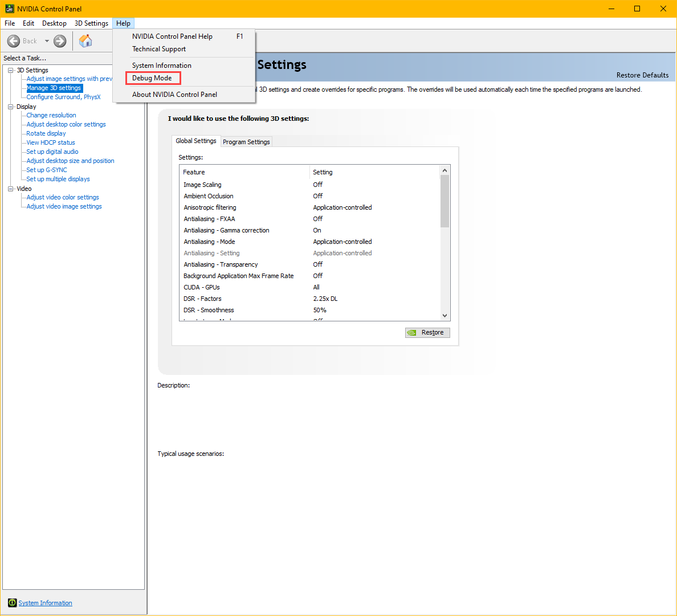Open the Edit menu

(28, 23)
